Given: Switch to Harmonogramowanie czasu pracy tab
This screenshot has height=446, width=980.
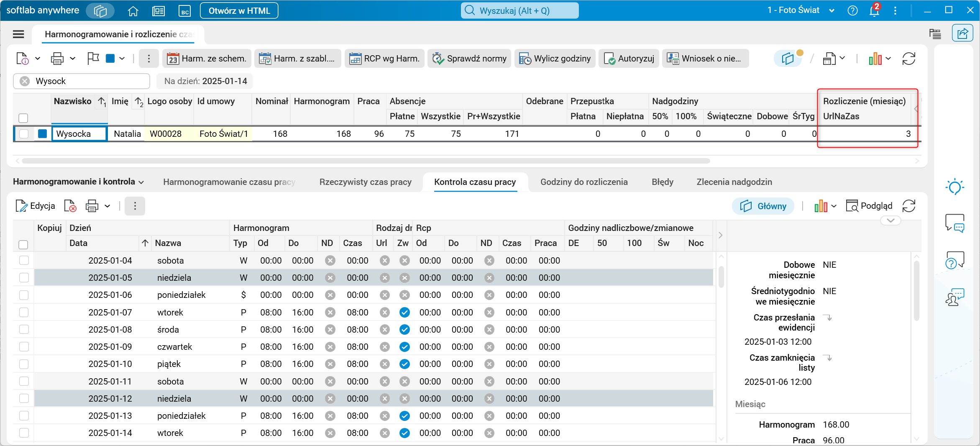Looking at the screenshot, I should pos(229,182).
